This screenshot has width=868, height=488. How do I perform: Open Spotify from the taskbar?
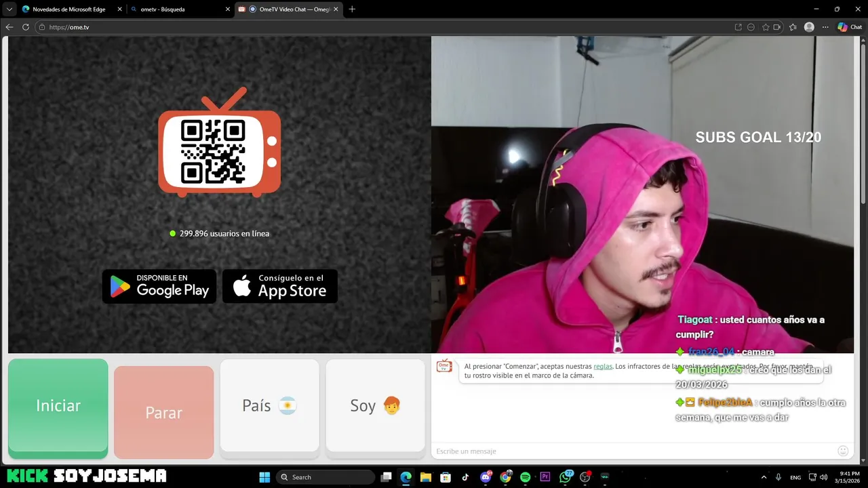pos(525,477)
